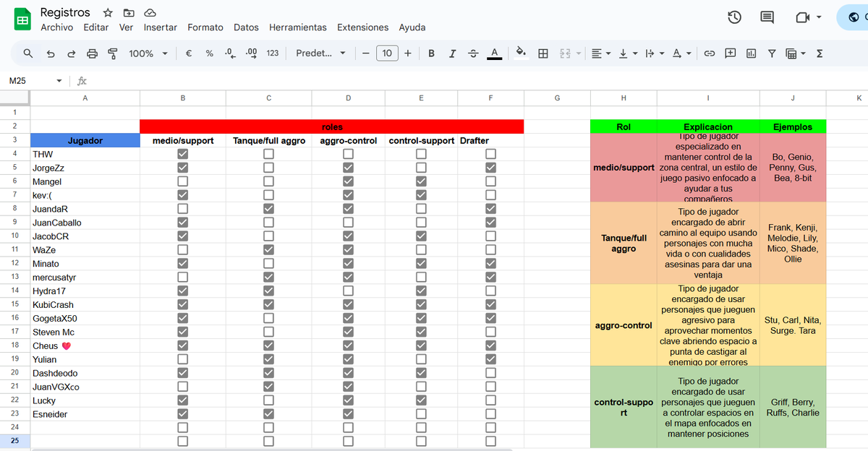Undo the last action

click(x=50, y=53)
